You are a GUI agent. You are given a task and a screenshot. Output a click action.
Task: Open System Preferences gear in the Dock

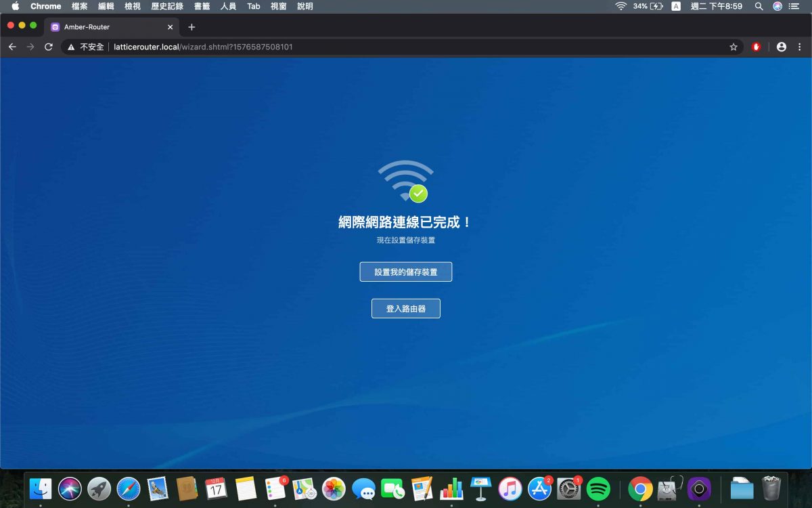tap(569, 488)
